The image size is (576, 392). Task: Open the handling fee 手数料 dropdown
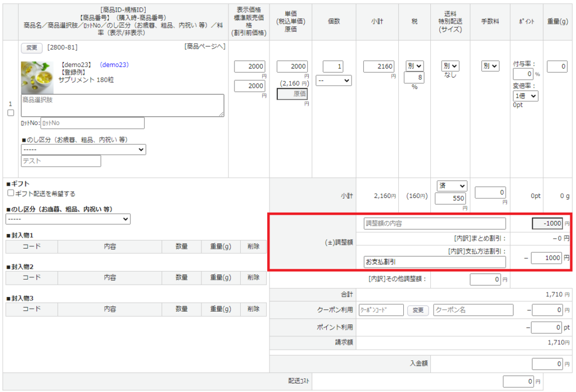(490, 66)
